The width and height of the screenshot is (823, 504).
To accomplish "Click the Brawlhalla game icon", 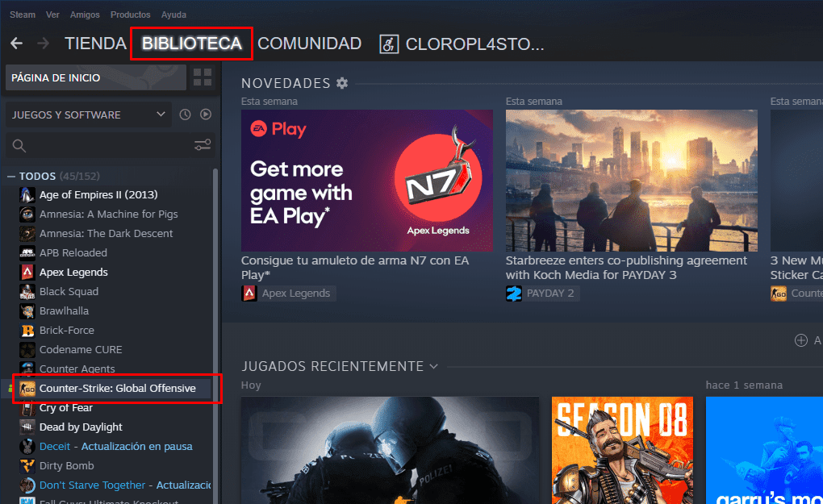I will [x=27, y=311].
